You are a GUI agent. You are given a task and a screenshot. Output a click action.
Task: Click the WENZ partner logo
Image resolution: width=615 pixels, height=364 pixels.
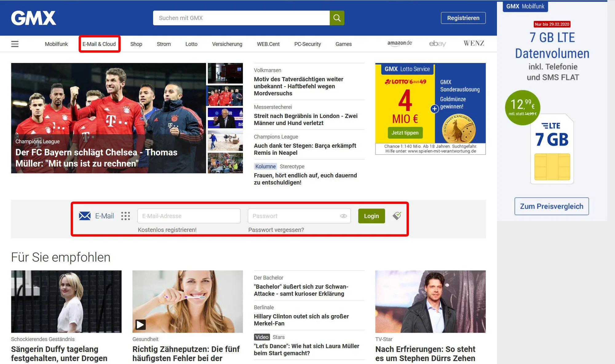[474, 43]
